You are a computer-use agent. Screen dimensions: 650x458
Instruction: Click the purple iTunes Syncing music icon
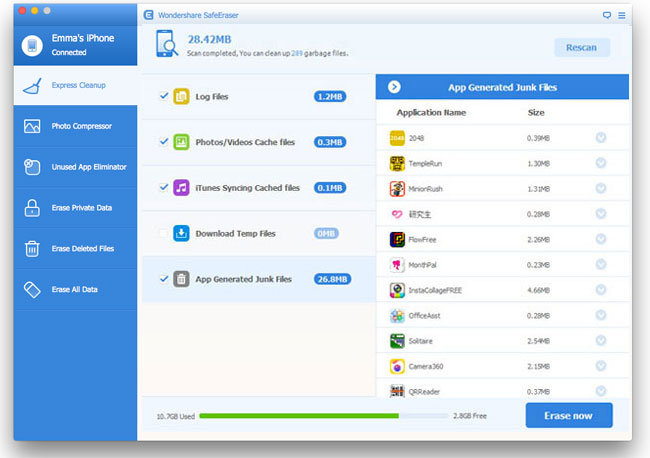pyautogui.click(x=181, y=188)
